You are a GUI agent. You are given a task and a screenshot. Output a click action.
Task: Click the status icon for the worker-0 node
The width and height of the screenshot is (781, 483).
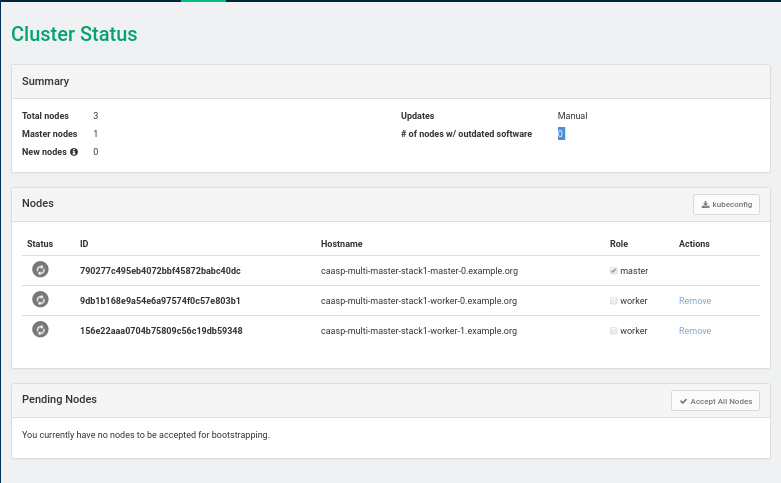(x=40, y=300)
